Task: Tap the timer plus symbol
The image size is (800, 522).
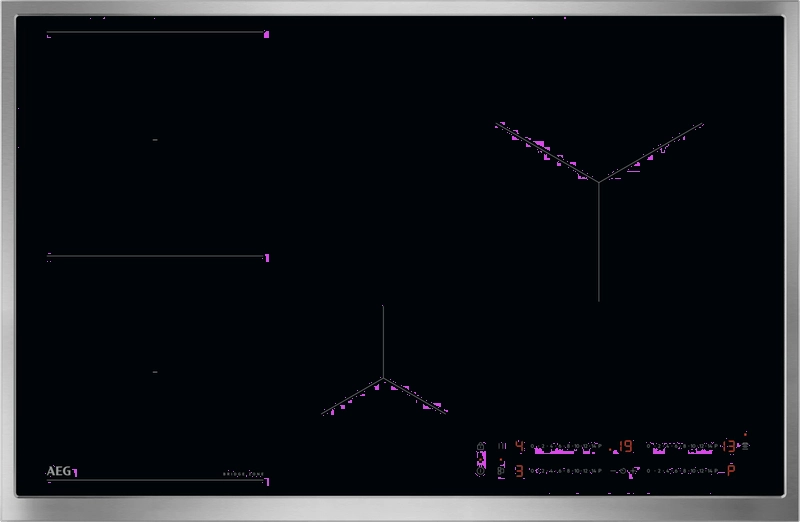Action: point(633,471)
